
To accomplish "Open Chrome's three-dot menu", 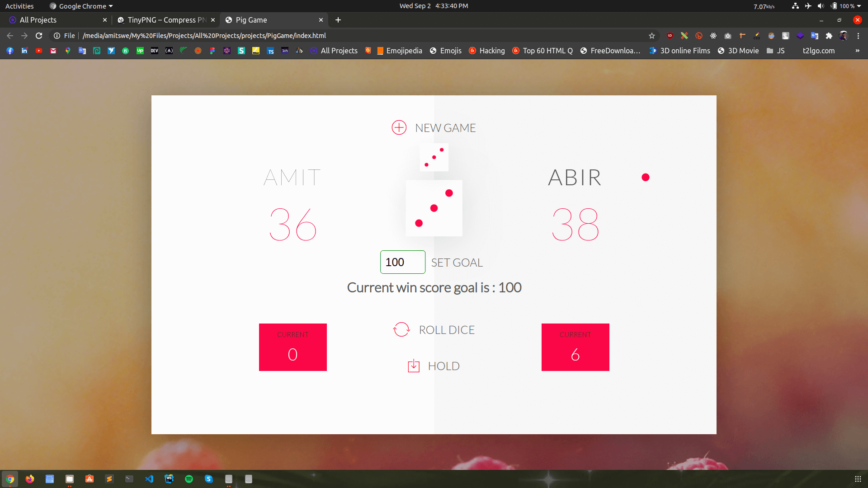I will coord(858,36).
